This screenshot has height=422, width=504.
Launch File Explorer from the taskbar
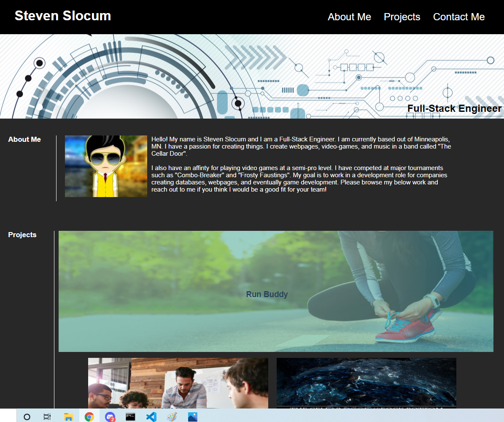pos(68,417)
